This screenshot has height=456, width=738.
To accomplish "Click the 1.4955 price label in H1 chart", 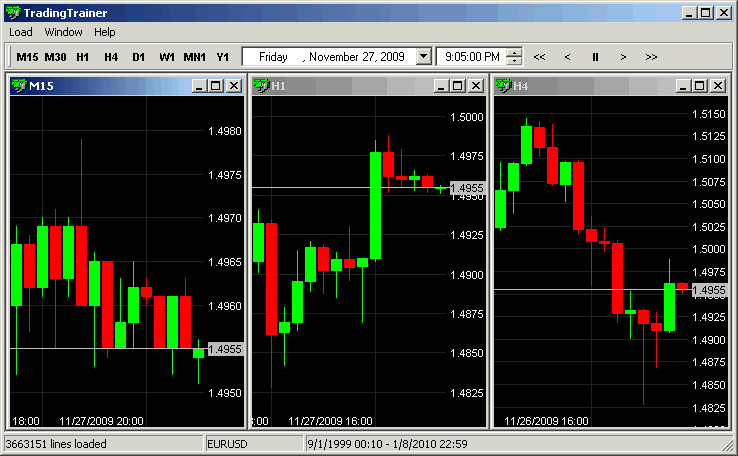I will point(467,188).
